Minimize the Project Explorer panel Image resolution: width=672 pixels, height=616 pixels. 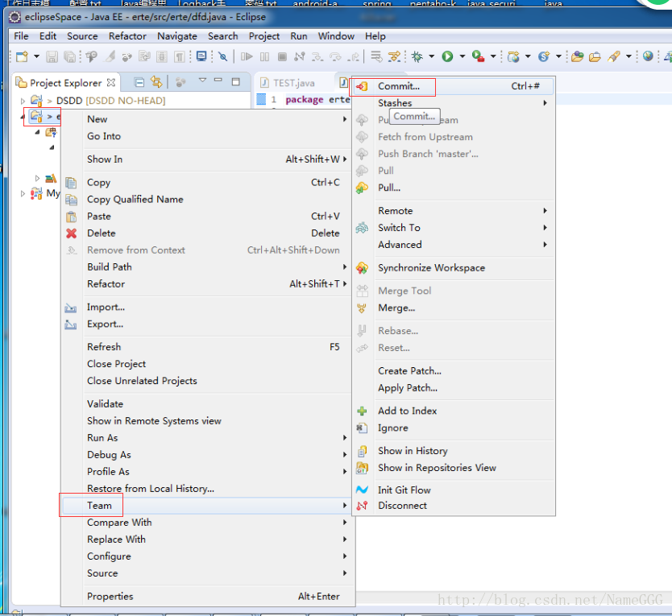point(218,80)
